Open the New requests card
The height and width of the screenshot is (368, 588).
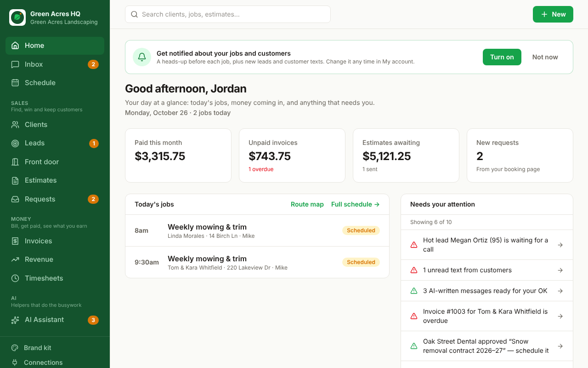520,155
